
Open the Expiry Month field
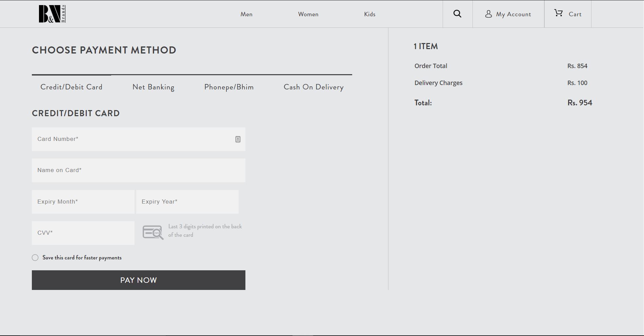(x=83, y=202)
